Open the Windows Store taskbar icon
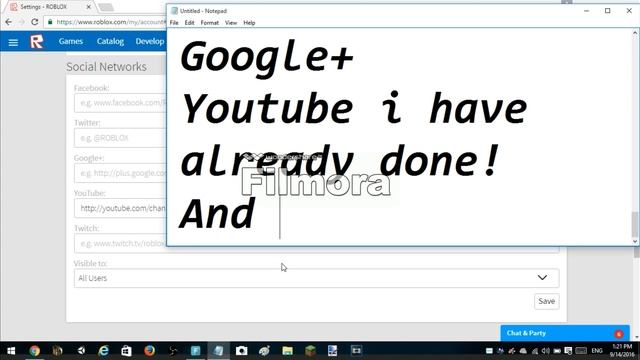This screenshot has width=640, height=360. pos(127,351)
